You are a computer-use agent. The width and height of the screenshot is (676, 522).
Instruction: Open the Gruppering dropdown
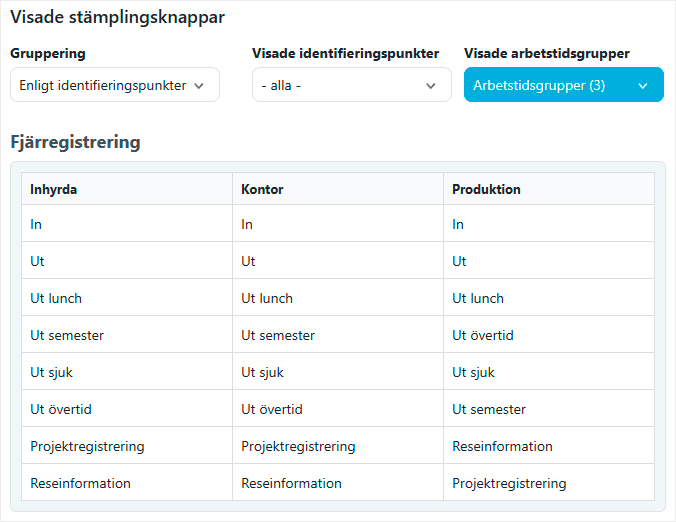pyautogui.click(x=114, y=86)
